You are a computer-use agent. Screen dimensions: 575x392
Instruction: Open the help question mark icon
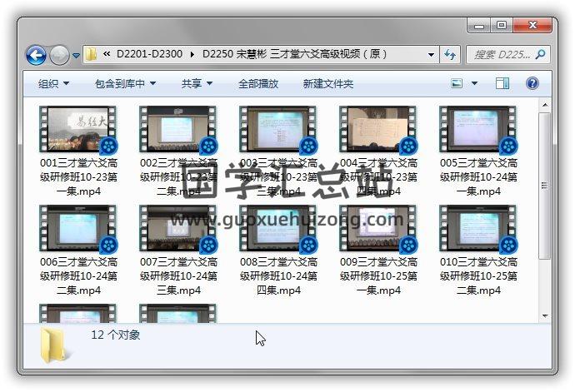pyautogui.click(x=532, y=83)
